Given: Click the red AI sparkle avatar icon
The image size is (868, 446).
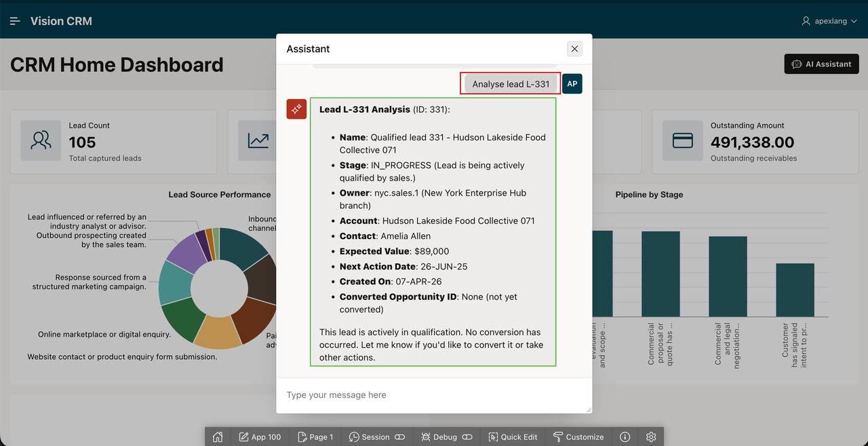Looking at the screenshot, I should click(296, 109).
